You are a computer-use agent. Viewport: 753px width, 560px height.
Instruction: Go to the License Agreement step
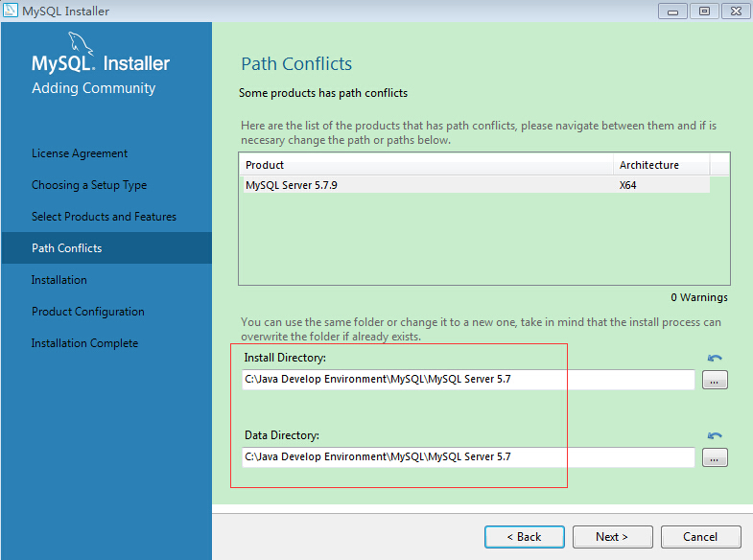[80, 153]
